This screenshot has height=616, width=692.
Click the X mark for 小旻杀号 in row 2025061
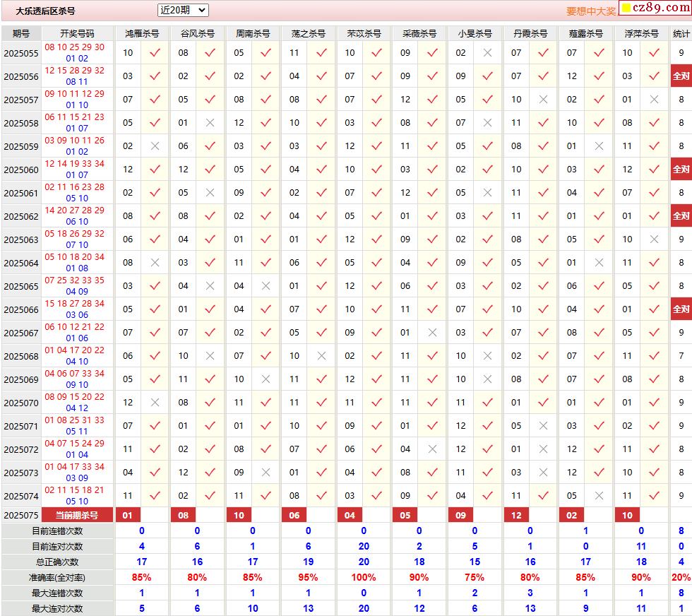coord(487,193)
